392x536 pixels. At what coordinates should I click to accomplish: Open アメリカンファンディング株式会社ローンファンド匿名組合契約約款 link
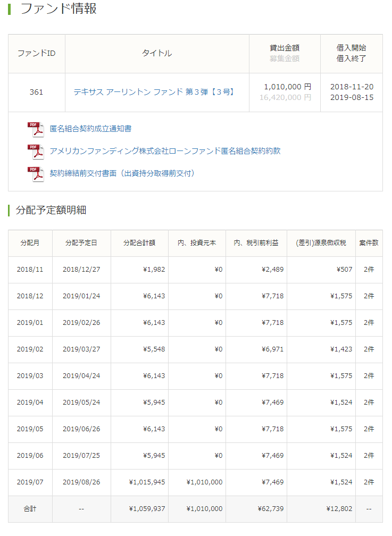pos(165,151)
